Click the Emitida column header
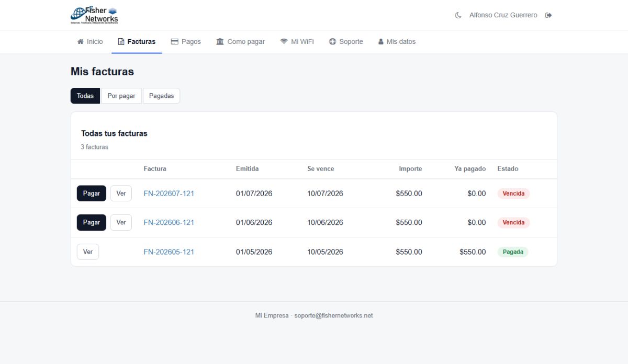Image resolution: width=628 pixels, height=364 pixels. pos(248,169)
